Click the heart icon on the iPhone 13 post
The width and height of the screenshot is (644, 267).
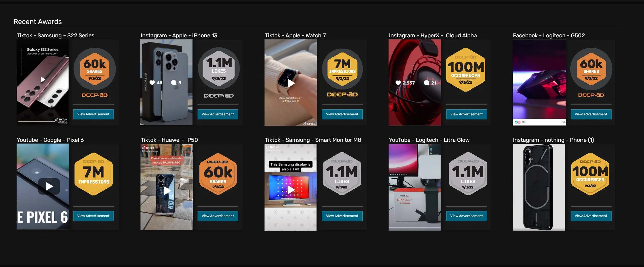point(152,82)
